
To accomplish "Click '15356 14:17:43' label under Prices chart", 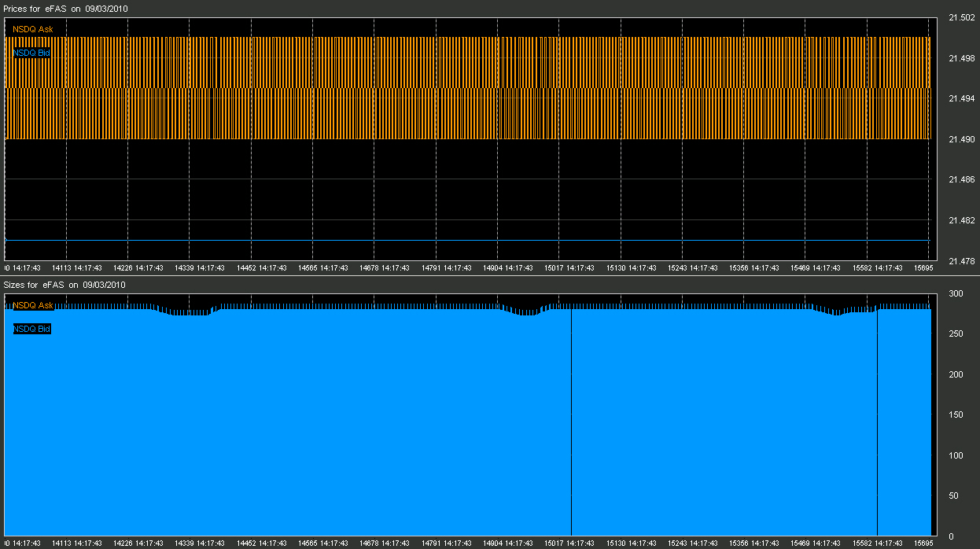I will (x=754, y=268).
